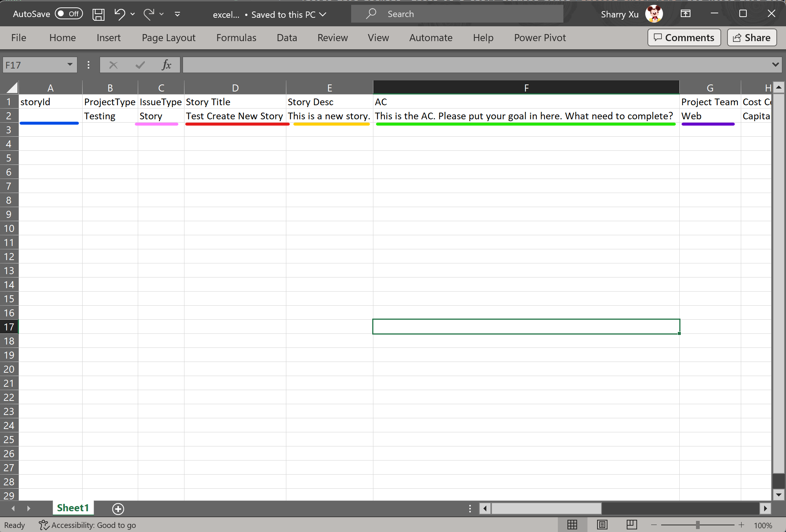
Task: Switch to Page Layout view icon
Action: tap(602, 525)
